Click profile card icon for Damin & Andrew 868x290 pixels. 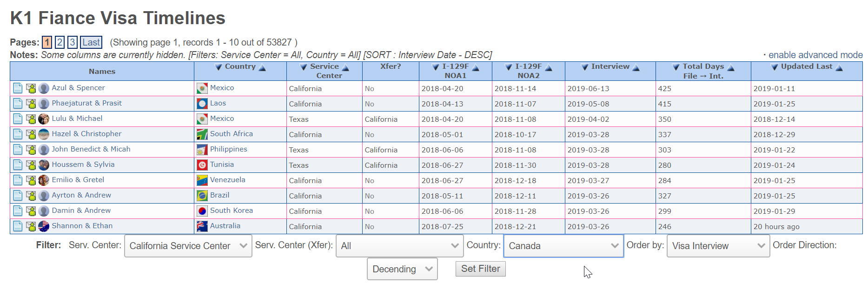click(31, 211)
